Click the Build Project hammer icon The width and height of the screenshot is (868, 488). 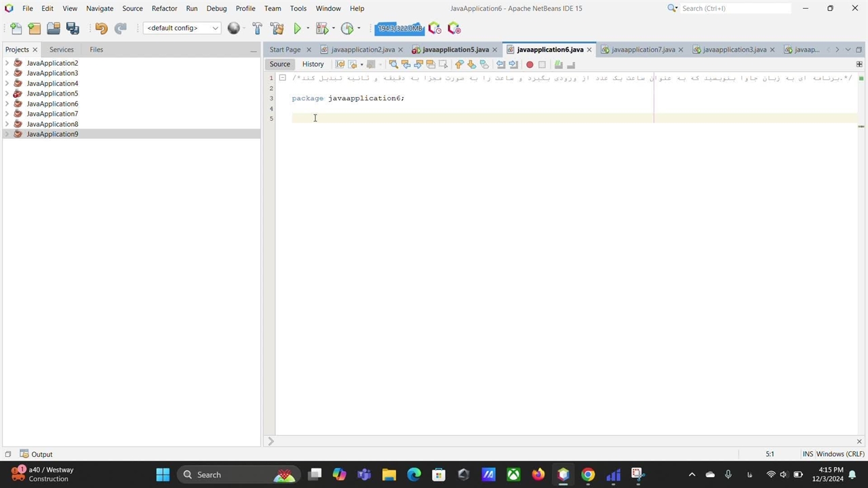[257, 28]
